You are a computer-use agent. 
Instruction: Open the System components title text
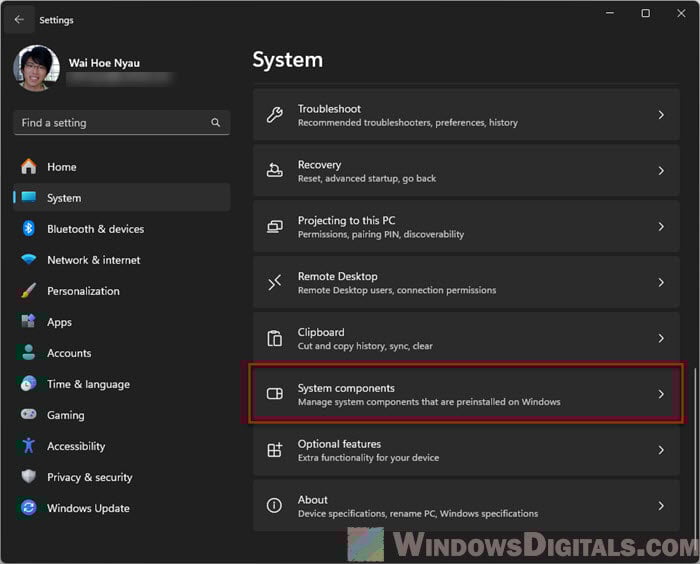(x=346, y=388)
